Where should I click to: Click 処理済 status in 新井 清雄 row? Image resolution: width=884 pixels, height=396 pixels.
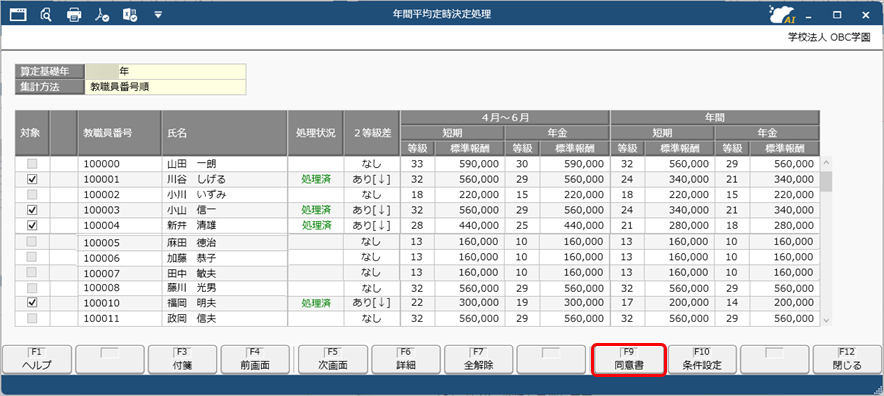coord(316,225)
